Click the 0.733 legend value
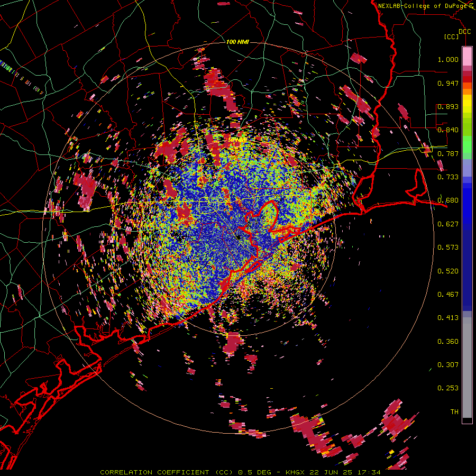This screenshot has width=476, height=476. tap(448, 177)
